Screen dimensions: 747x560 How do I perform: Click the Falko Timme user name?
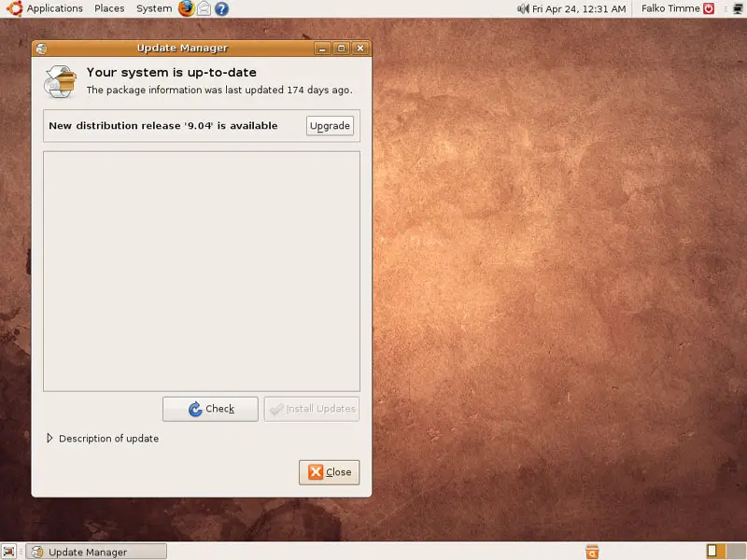click(x=670, y=8)
